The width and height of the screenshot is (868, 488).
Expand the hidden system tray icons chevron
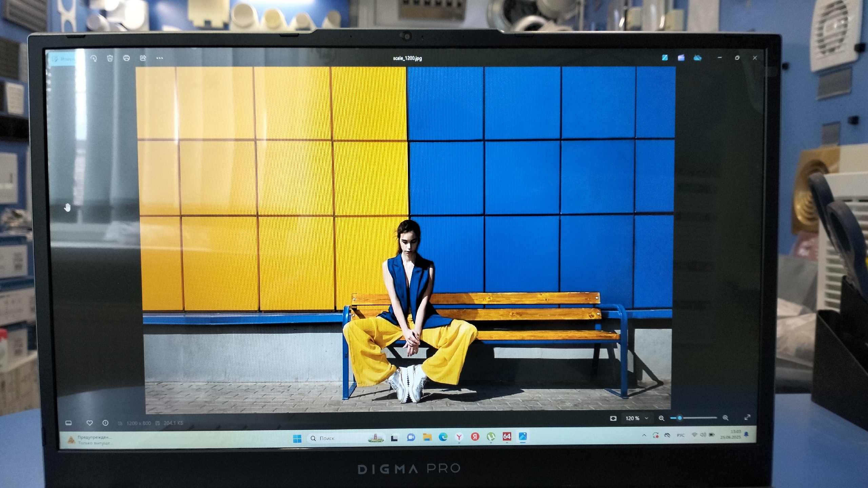point(644,435)
